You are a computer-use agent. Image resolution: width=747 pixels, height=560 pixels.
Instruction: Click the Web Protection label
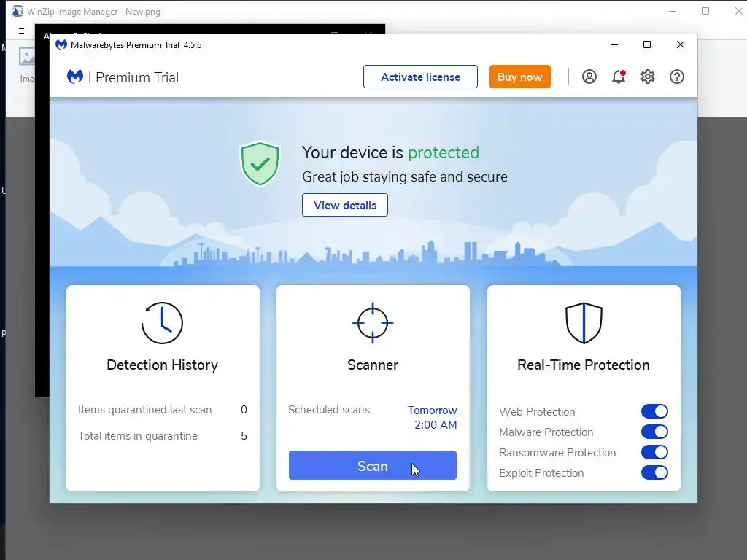pos(537,411)
